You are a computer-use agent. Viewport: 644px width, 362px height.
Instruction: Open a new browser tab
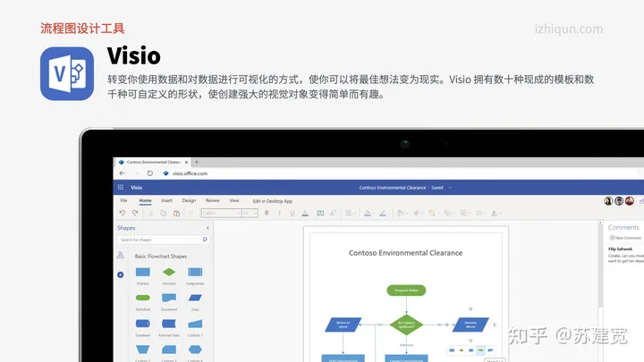click(196, 162)
